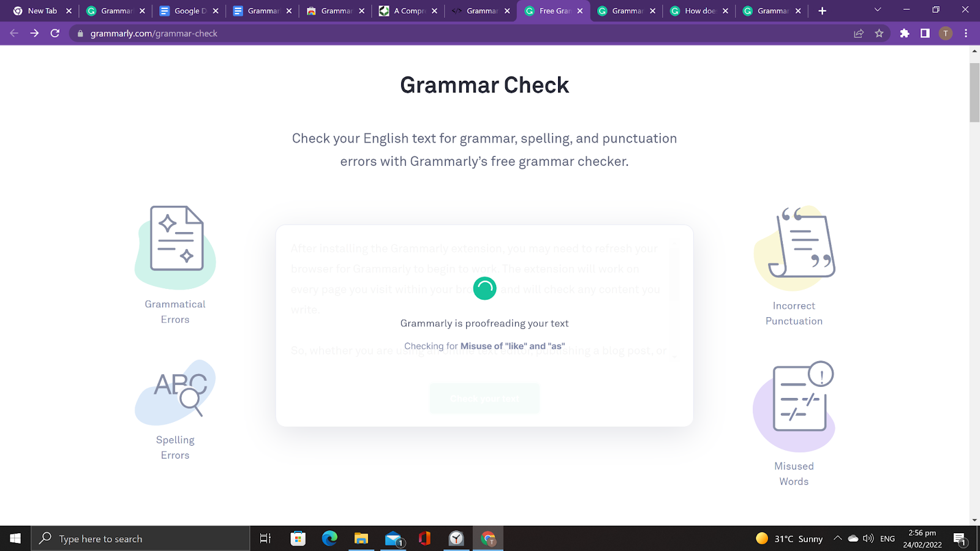Expand the tab search dropdown
980x551 pixels.
click(878, 10)
